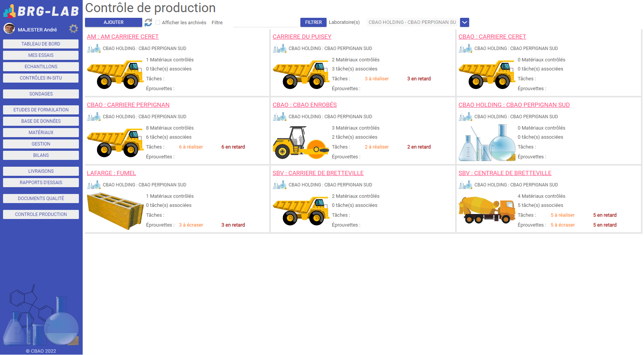Image resolution: width=644 pixels, height=355 pixels.
Task: Click small lab icon under AM CARRIERE CERET title
Action: (94, 48)
